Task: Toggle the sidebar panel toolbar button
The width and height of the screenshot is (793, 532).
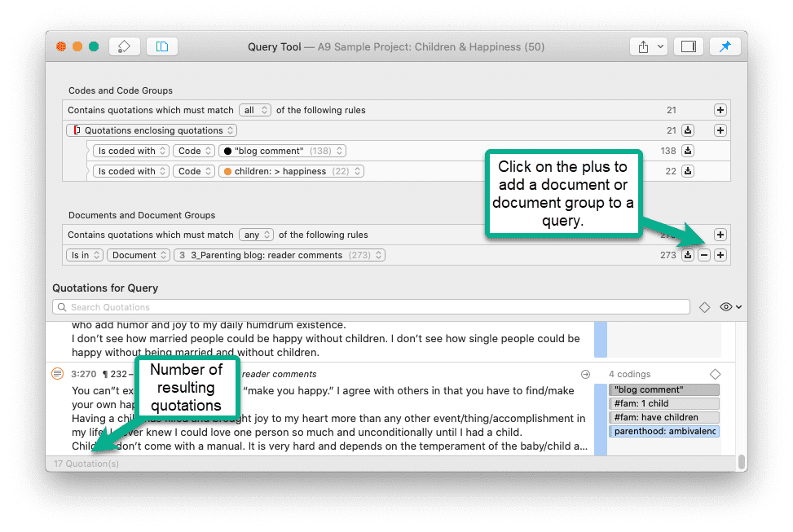Action: (x=162, y=46)
